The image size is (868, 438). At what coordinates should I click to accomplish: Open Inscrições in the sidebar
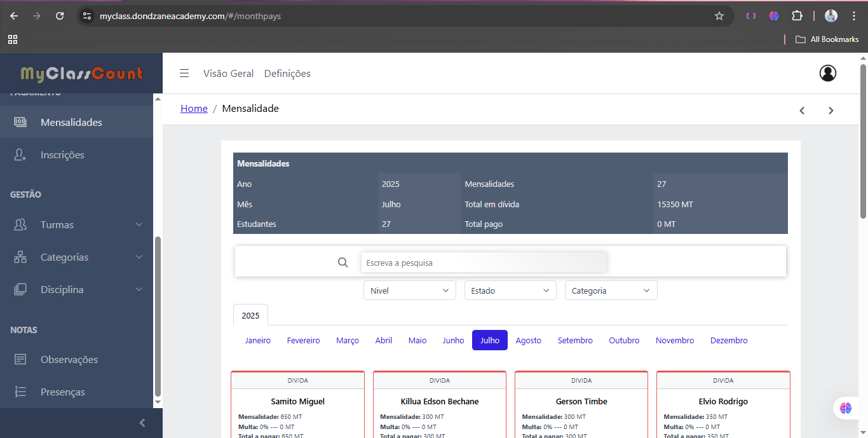click(x=62, y=154)
